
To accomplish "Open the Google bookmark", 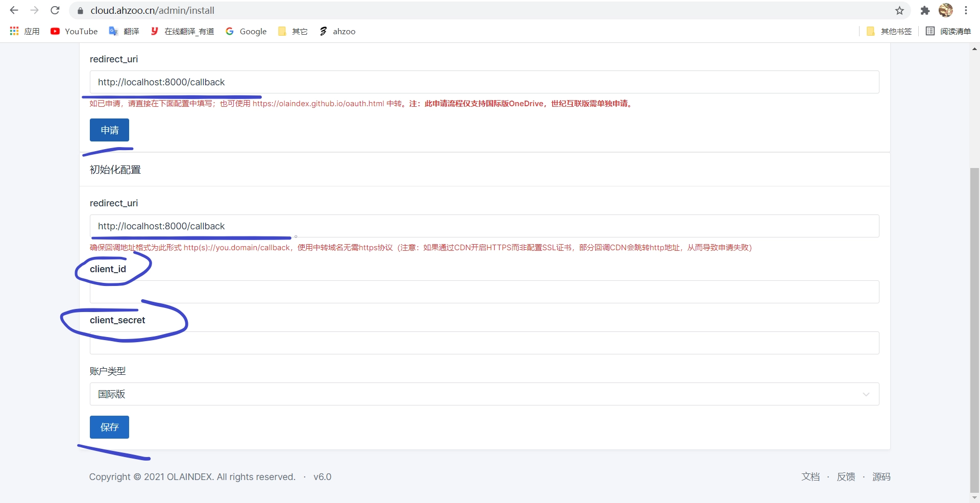I will tap(246, 31).
